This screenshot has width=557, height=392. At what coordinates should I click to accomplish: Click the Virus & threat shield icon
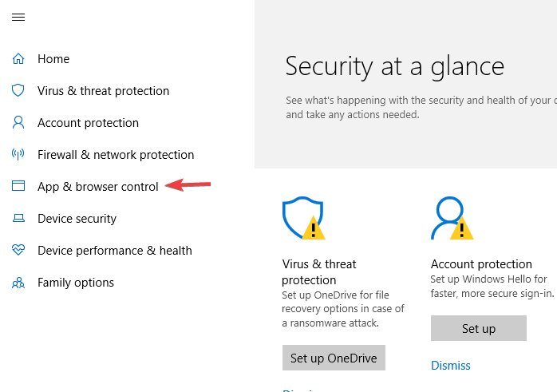pos(18,91)
